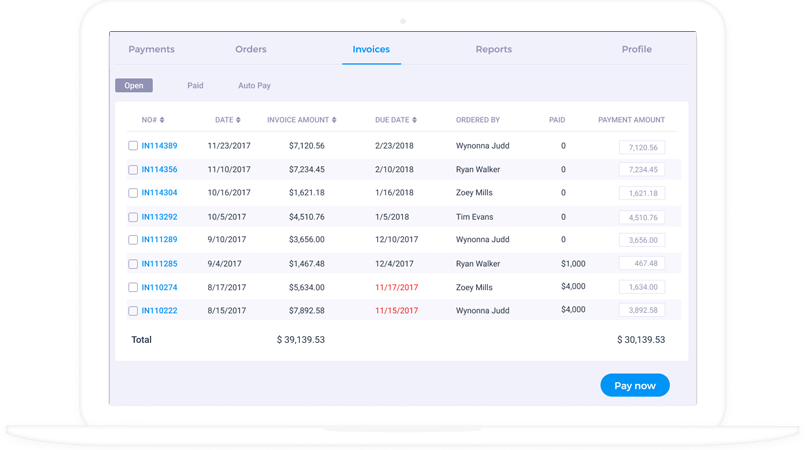
Task: Sort table by NO# column arrows
Action: 162,120
